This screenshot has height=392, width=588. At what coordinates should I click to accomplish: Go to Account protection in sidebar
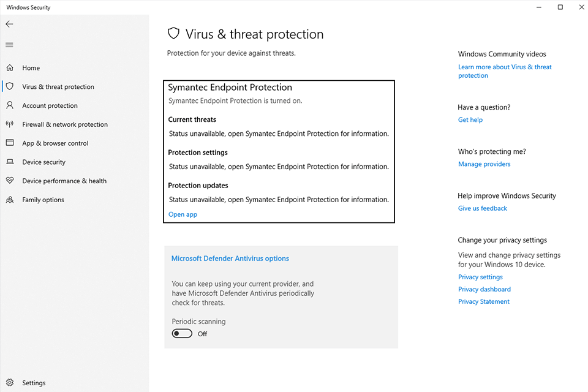(x=50, y=105)
